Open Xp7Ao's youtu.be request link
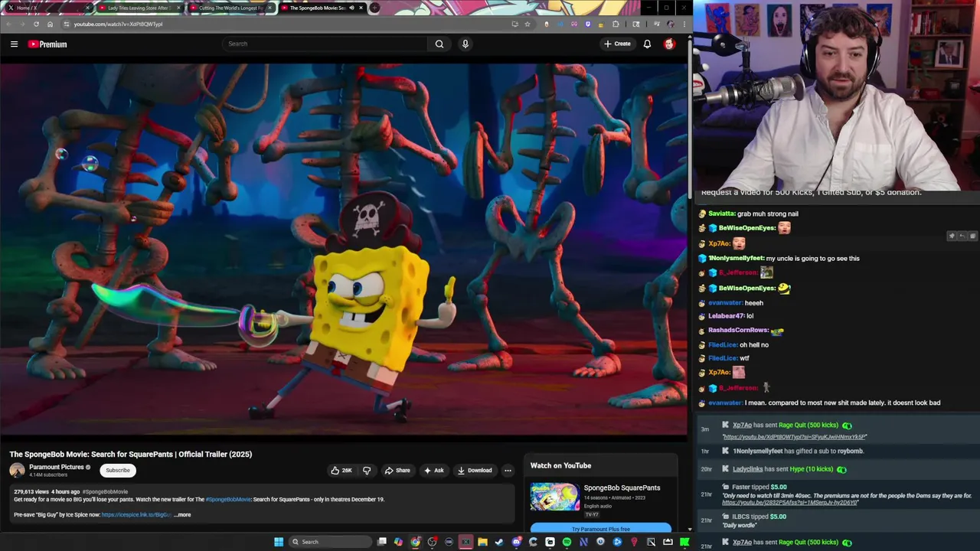This screenshot has height=551, width=980. (x=795, y=437)
